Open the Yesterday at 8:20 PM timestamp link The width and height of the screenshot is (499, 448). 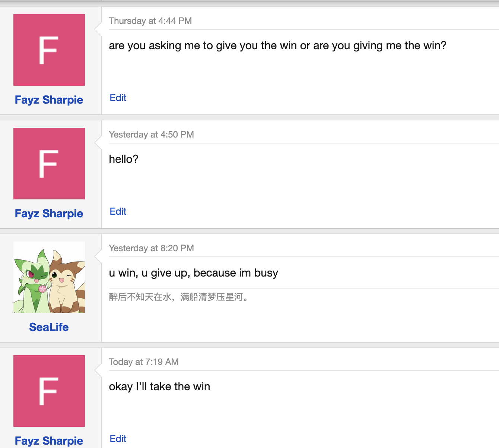click(x=151, y=248)
